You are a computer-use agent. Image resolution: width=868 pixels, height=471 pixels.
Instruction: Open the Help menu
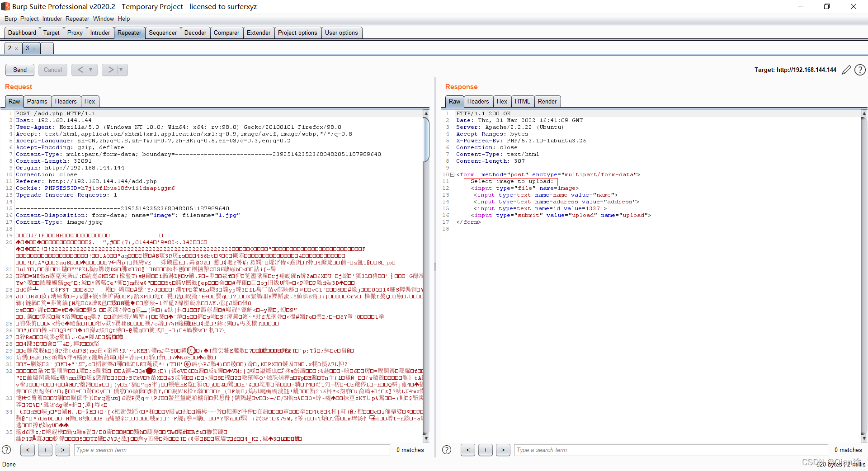pos(124,19)
